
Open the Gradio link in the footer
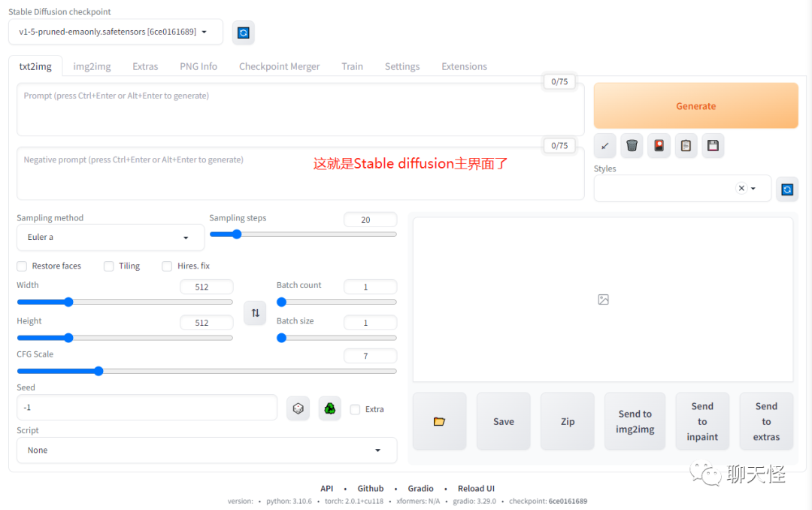click(x=420, y=488)
